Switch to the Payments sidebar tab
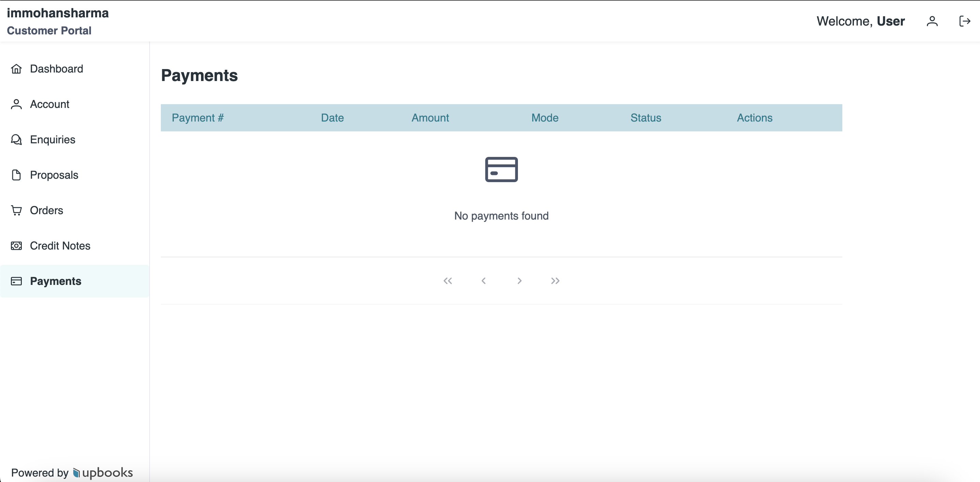Screen dimensions: 980x482 pos(56,281)
